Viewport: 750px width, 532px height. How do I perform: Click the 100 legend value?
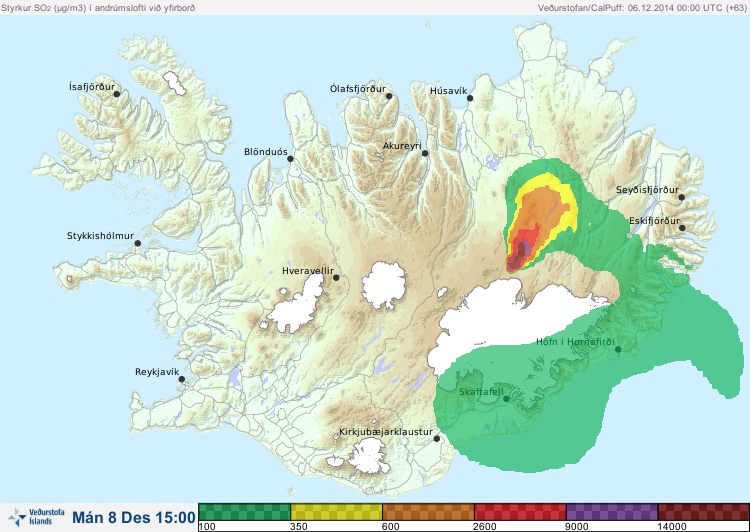(207, 527)
